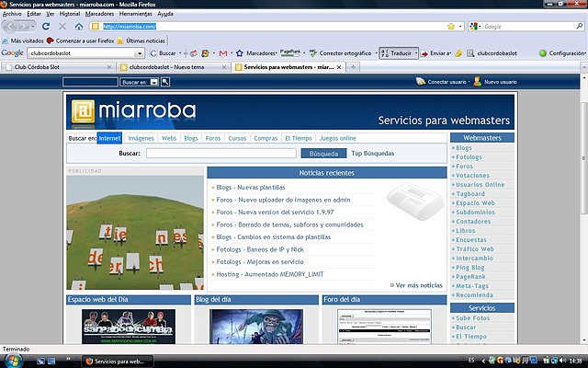Select the Imágenes search tab
588x368 pixels.
pos(141,138)
